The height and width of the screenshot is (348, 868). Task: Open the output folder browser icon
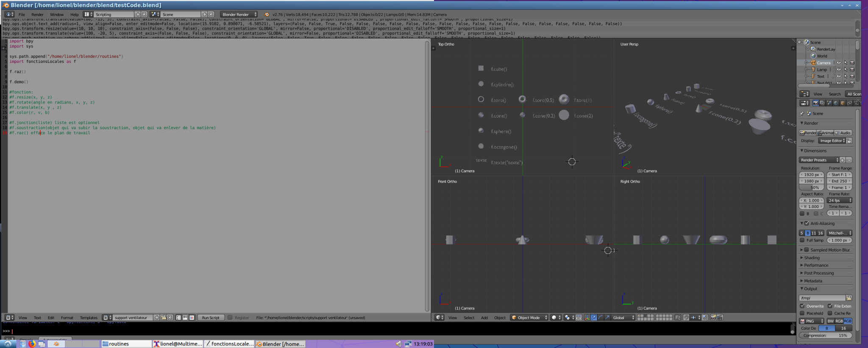coord(849,298)
